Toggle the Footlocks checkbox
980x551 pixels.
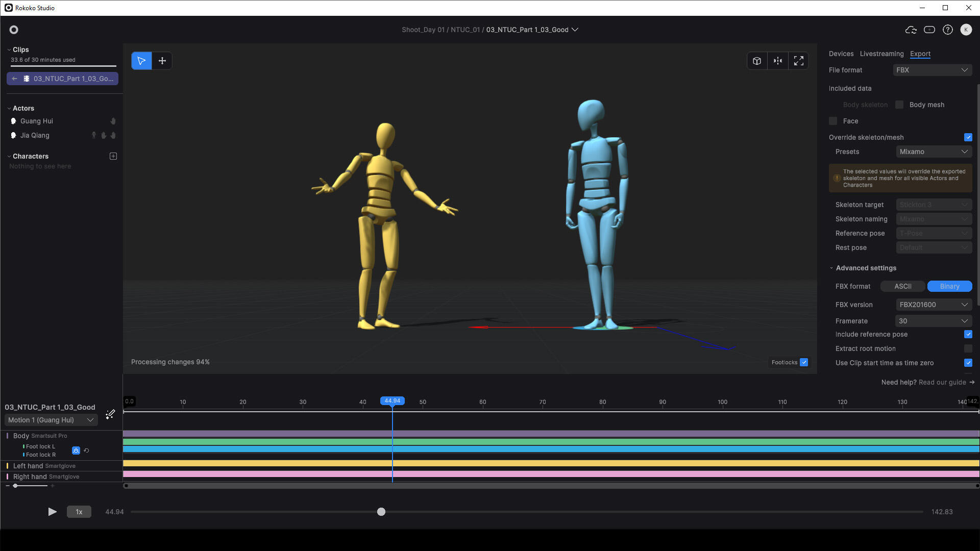(804, 362)
